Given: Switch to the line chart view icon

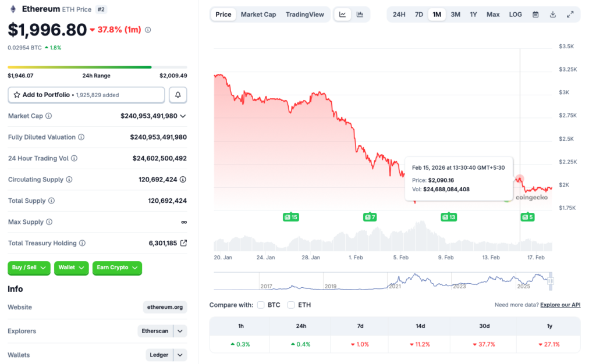Looking at the screenshot, I should 343,15.
